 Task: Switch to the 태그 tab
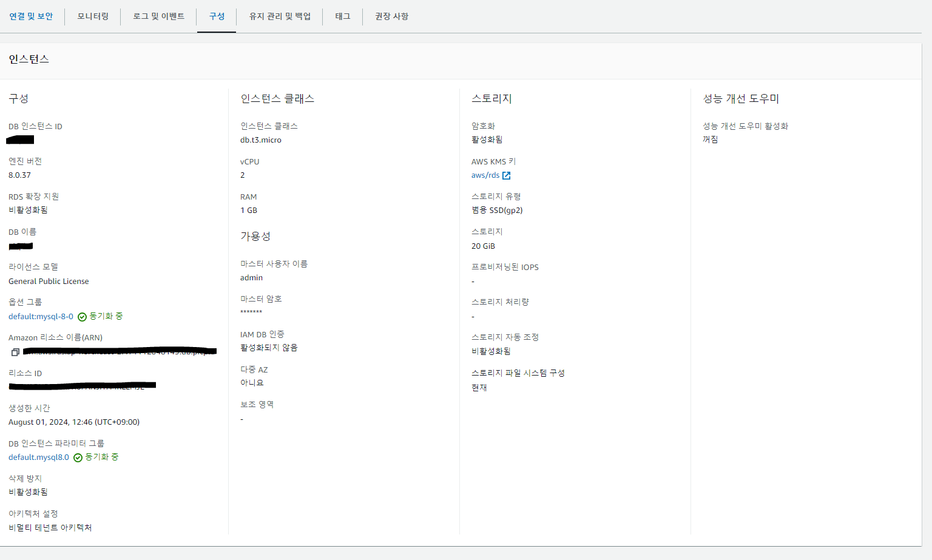click(x=343, y=16)
